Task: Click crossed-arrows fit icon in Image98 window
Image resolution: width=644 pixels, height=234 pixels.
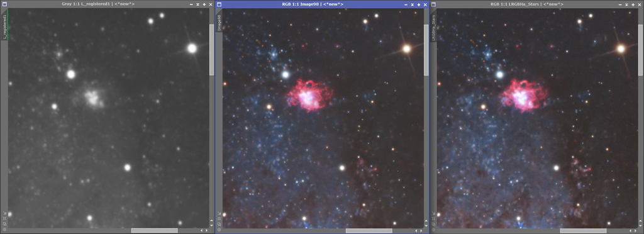Action: click(x=219, y=218)
